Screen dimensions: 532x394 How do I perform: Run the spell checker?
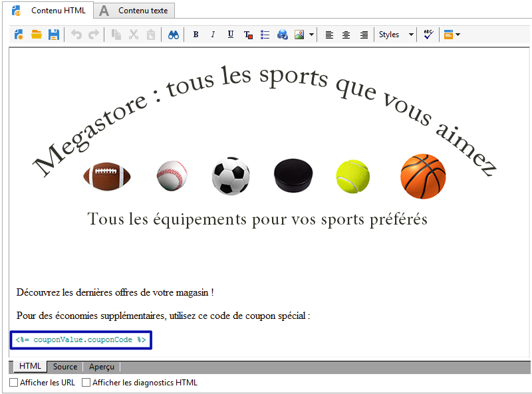click(x=428, y=35)
